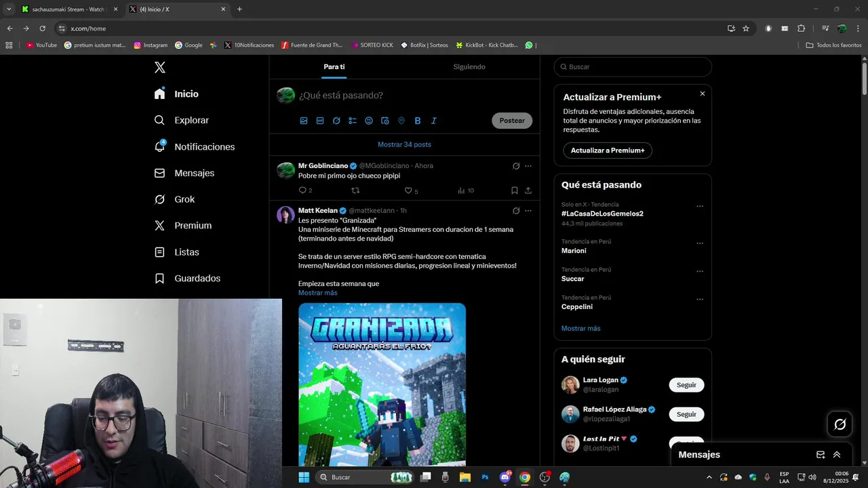
Task: Click Matt Keelan's profile avatar
Action: (x=285, y=215)
